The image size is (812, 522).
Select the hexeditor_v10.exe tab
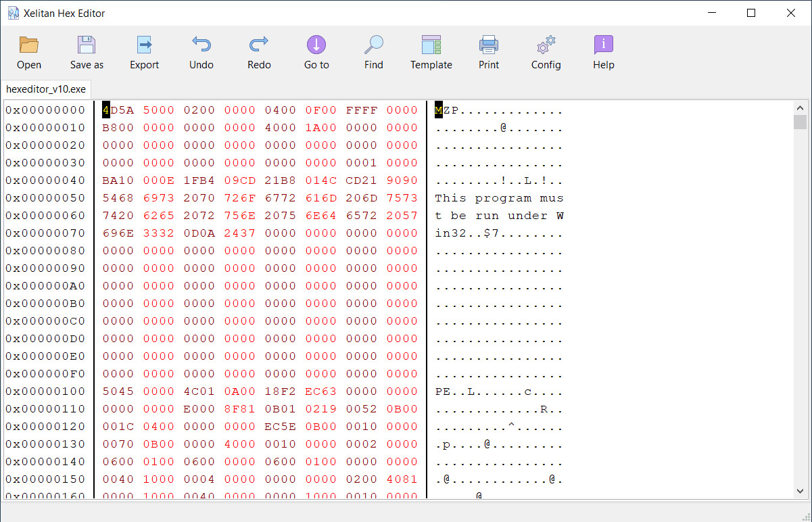coord(46,89)
